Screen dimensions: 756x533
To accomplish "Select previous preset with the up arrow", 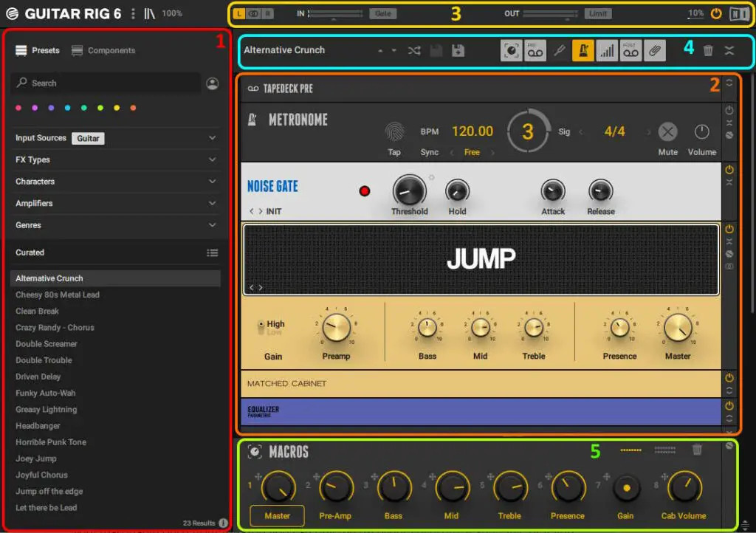I will tap(380, 50).
